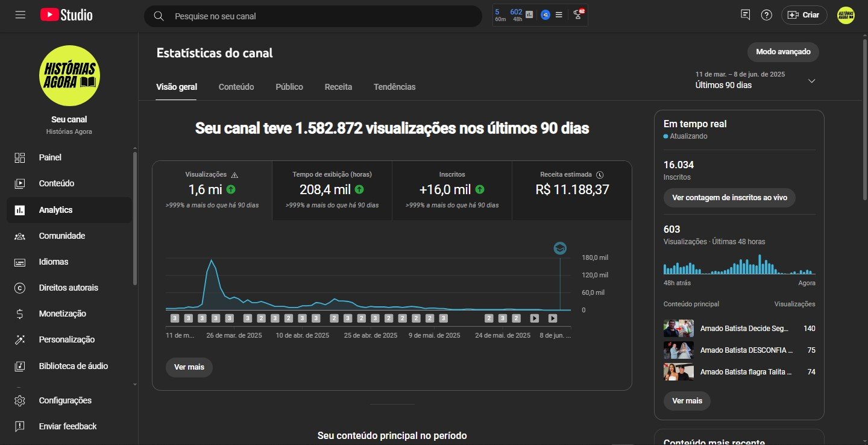This screenshot has width=868, height=445.
Task: Open the extension bar chart icon
Action: point(529,14)
